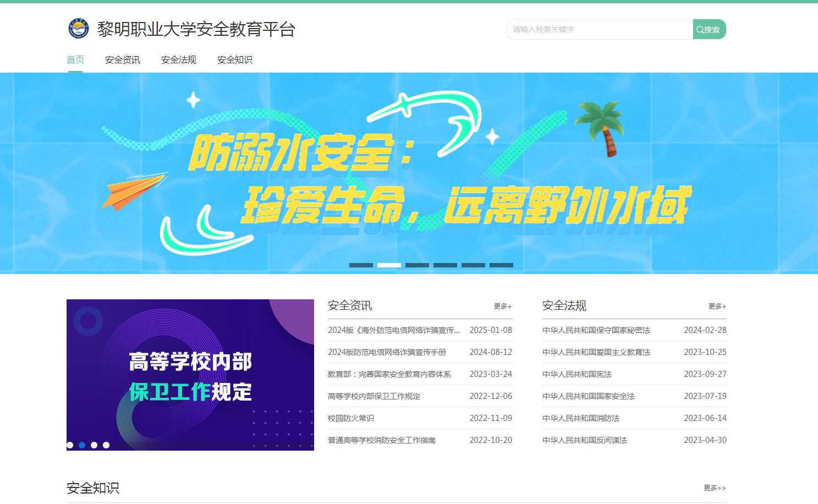Jump to the third banner slide indicator

tap(417, 265)
